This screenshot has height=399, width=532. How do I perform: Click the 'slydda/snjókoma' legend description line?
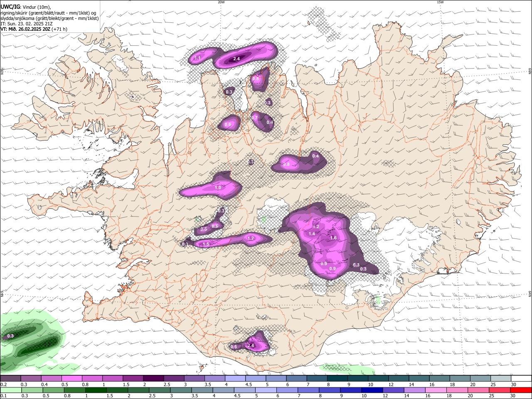(49, 18)
